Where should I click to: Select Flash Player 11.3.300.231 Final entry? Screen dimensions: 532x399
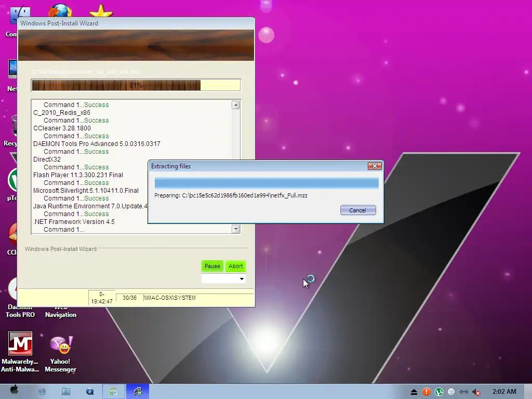pos(78,175)
